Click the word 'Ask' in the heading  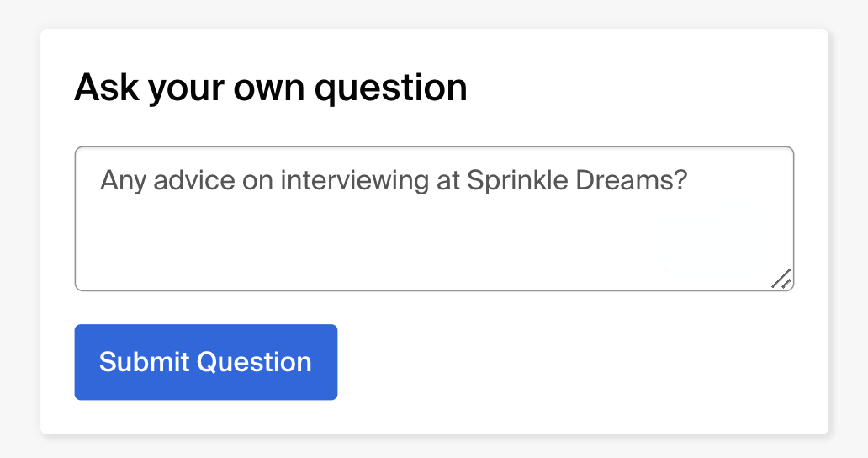coord(107,88)
